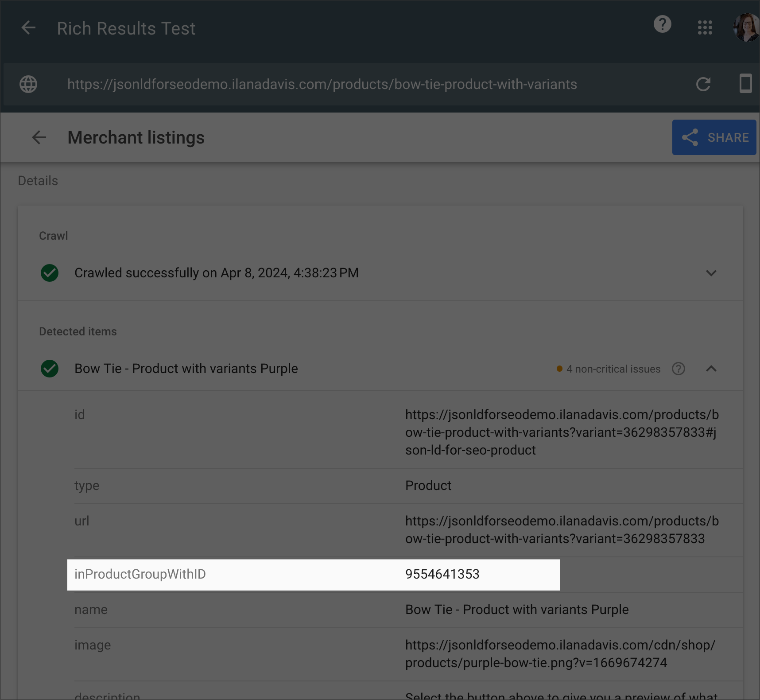Click green checkmark beside Bow Tie item
The width and height of the screenshot is (760, 700).
pos(50,369)
